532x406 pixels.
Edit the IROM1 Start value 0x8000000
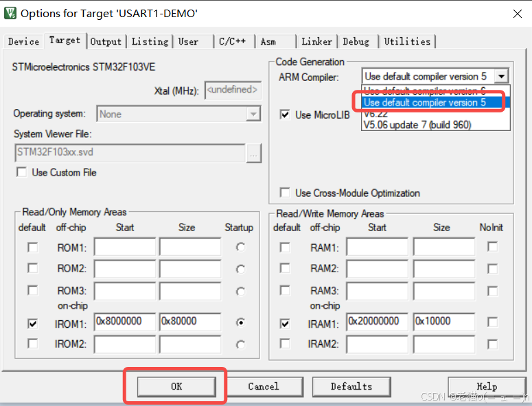point(125,322)
